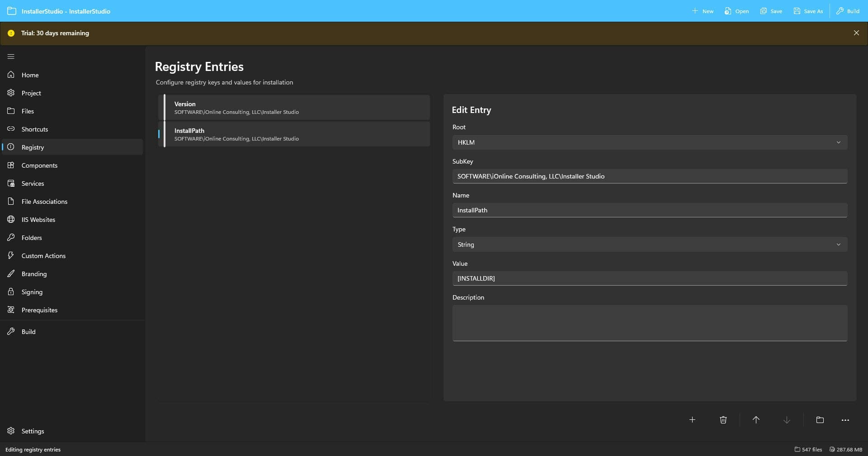Viewport: 868px width, 456px height.
Task: Open the more options ellipsis menu
Action: [x=844, y=421]
